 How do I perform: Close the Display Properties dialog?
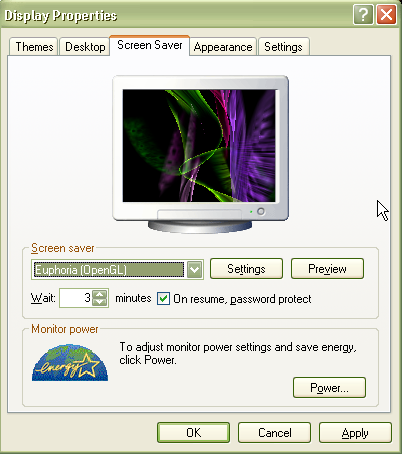click(x=386, y=15)
